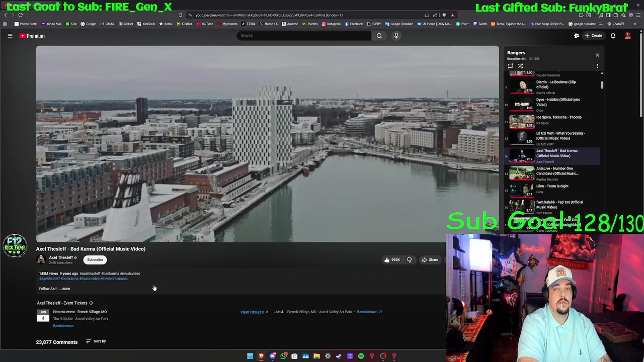Open the TikTok bookmark
This screenshot has width=644, height=362.
point(249,24)
